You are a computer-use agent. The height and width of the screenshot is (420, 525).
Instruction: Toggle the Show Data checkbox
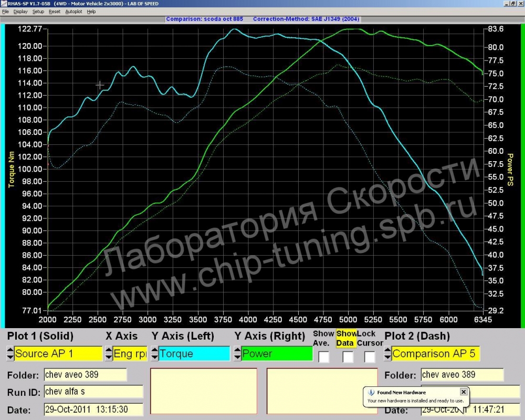click(348, 357)
